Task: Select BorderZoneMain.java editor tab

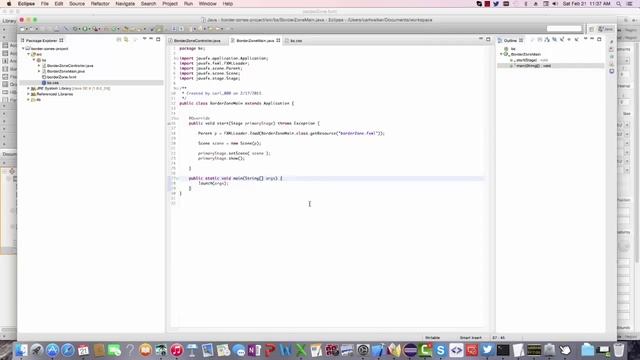Action: coord(255,41)
